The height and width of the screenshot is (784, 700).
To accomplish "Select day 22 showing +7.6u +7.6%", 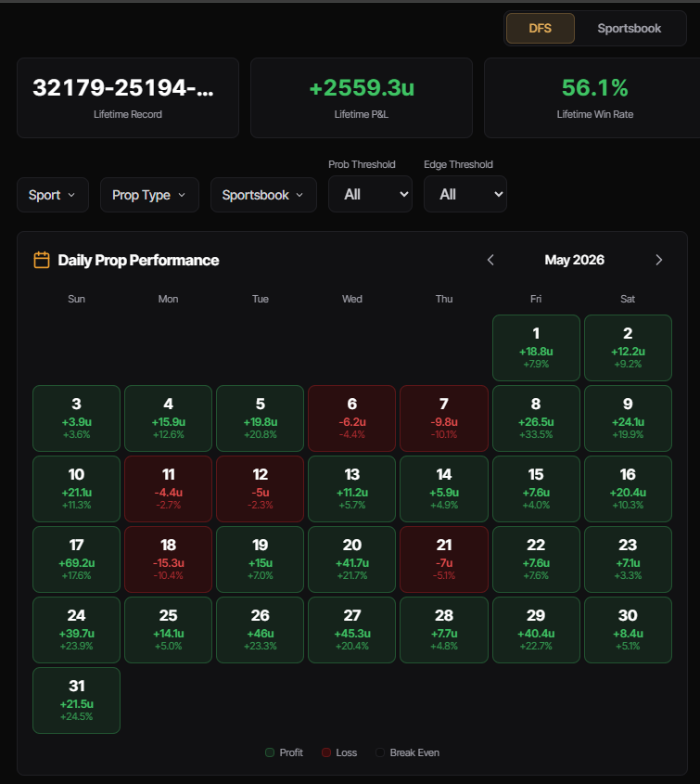I will (x=536, y=559).
